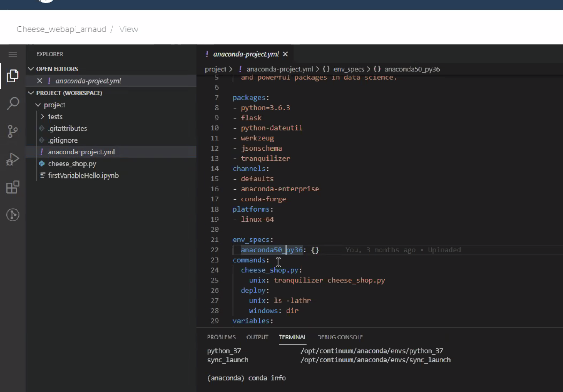Click the sync_launch environment path in terminal

coord(375,360)
